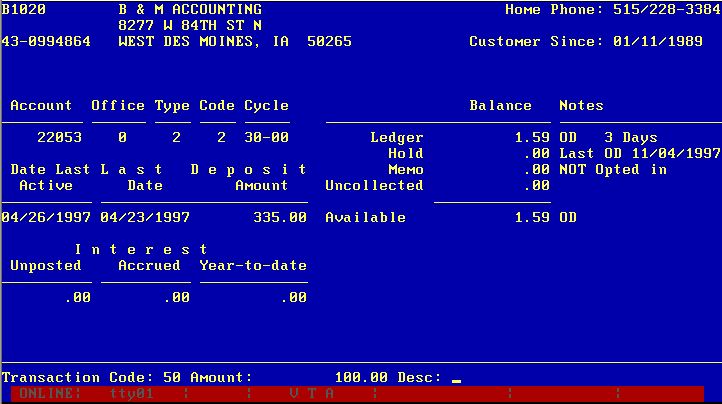The height and width of the screenshot is (404, 722).
Task: Click the Desc input field cursor
Action: (x=456, y=381)
